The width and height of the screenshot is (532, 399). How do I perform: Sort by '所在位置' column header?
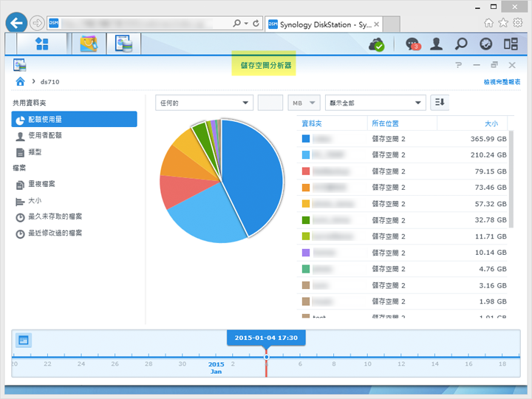click(x=402, y=123)
